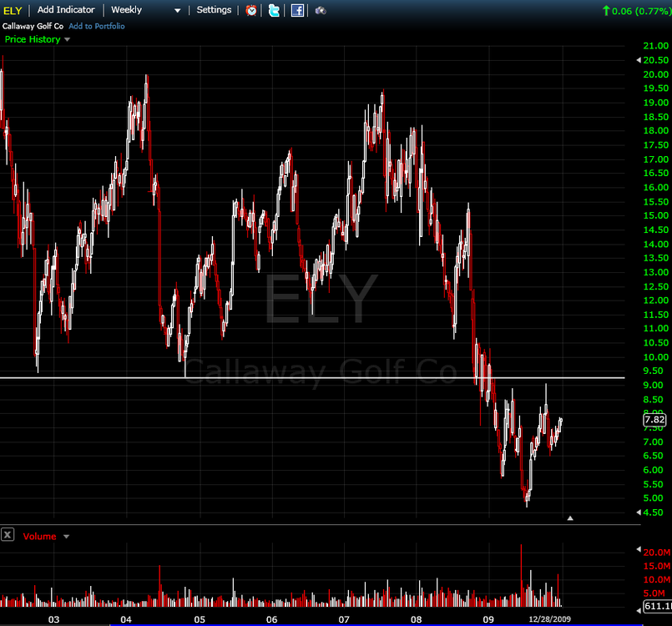Click the Callaway Golf Co company name
This screenshot has height=626, width=672.
33,26
